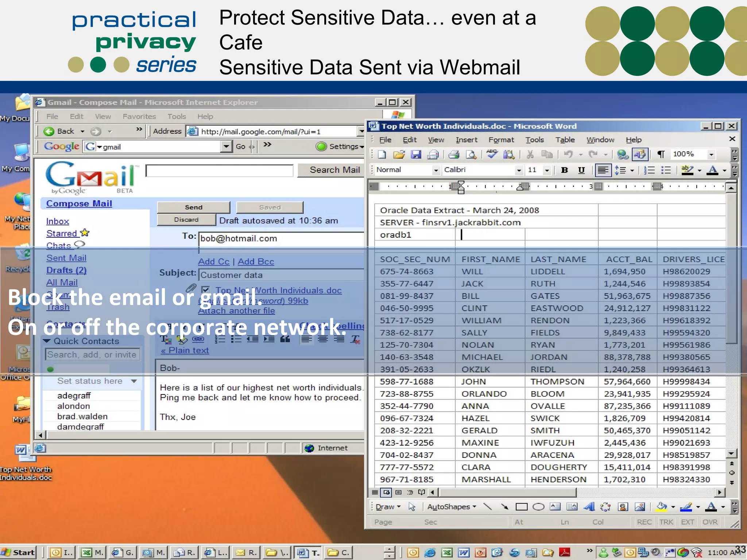
Task: Click the Send button in Gmail
Action: pyautogui.click(x=193, y=207)
